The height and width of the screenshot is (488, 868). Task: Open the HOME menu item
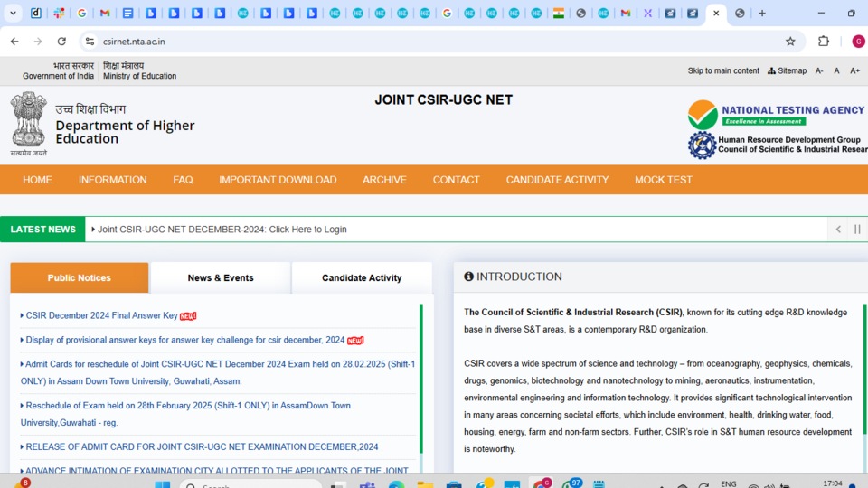point(37,180)
